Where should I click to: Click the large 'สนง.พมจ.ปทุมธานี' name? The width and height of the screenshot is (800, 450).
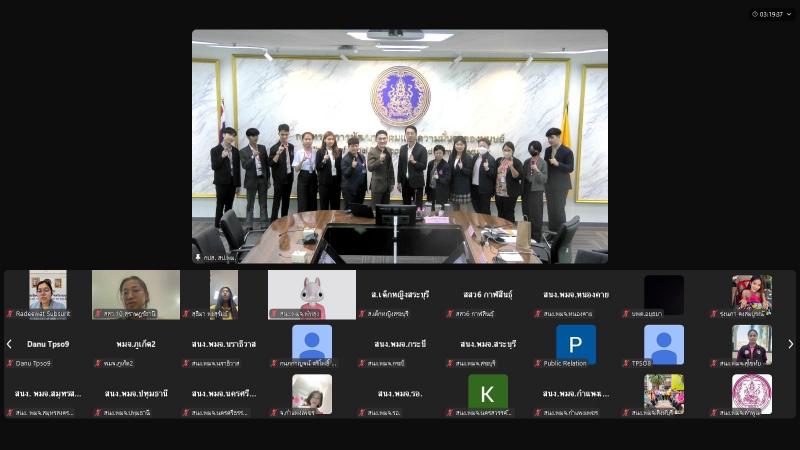click(136, 393)
